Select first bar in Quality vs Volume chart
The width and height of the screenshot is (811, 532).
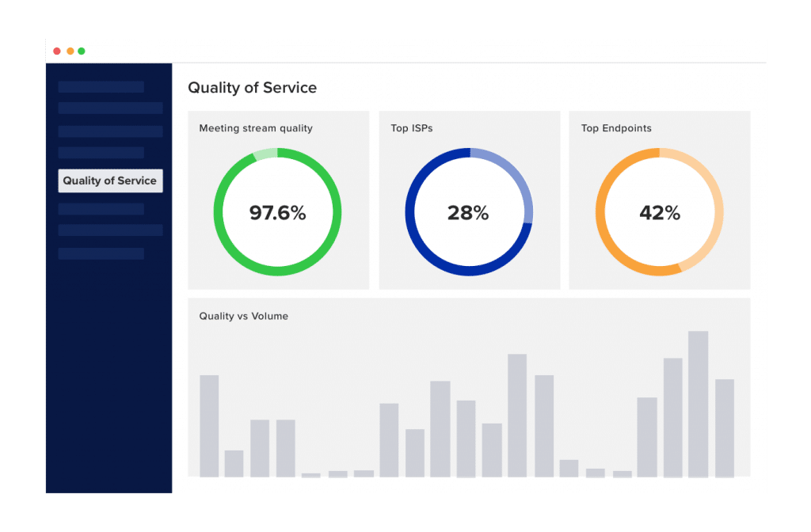(x=209, y=425)
